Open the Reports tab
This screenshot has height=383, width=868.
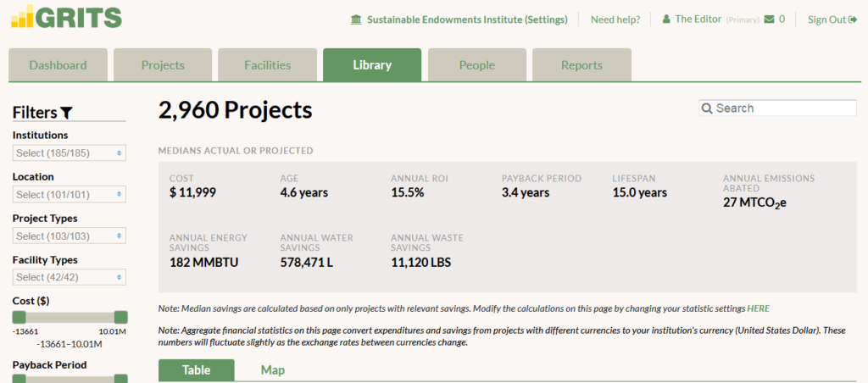(581, 65)
